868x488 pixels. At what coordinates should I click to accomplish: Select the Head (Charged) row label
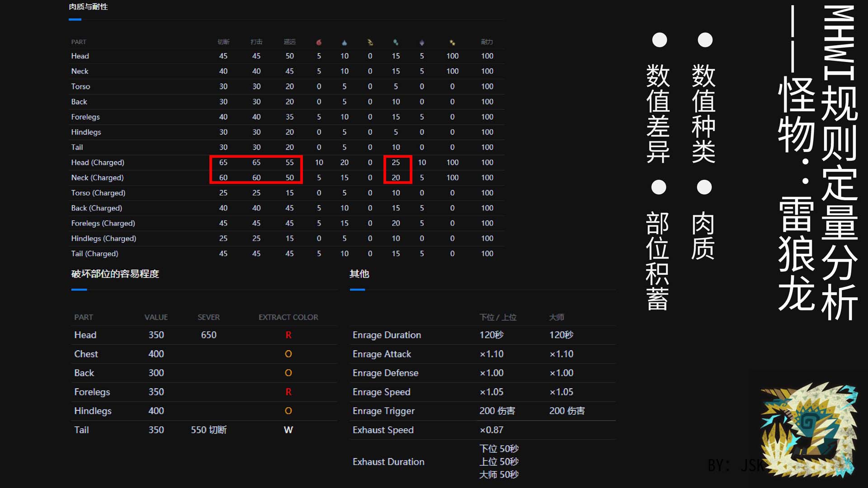pyautogui.click(x=98, y=163)
